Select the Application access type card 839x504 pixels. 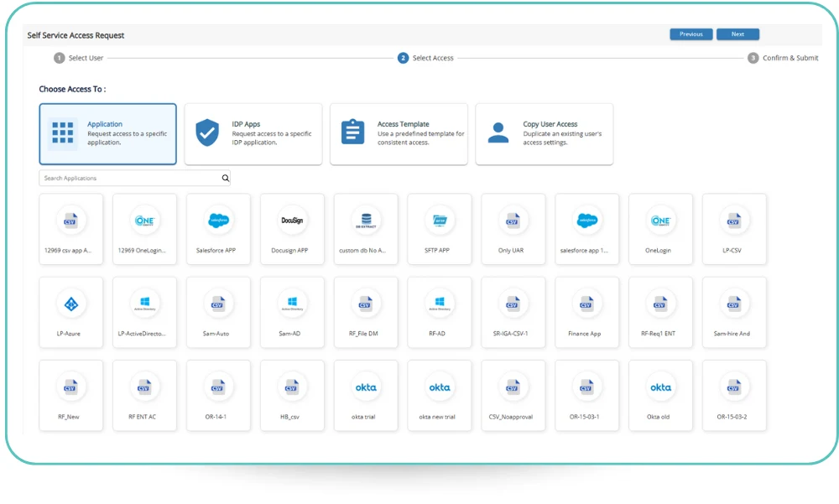[107, 134]
